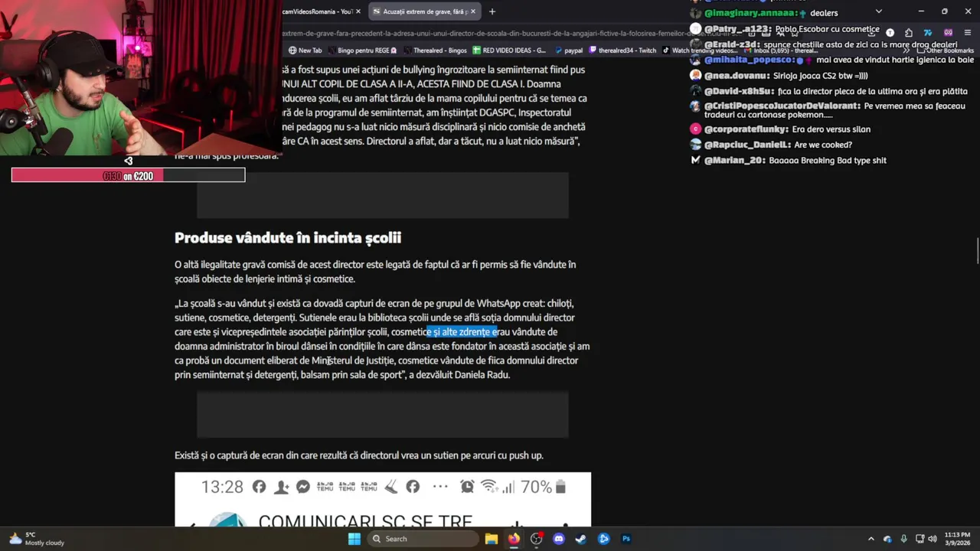Click the purple mask extension icon
This screenshot has width=980, height=551.
948,33
